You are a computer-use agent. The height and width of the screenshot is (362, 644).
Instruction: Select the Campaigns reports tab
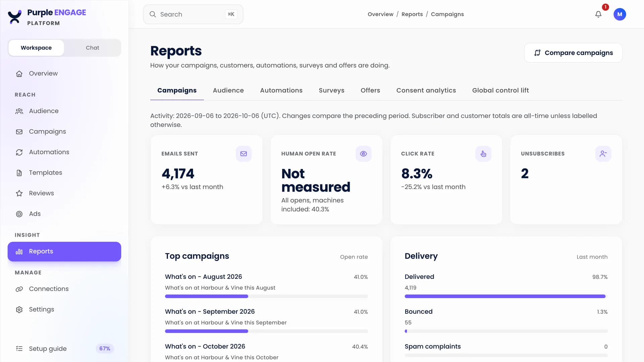(x=177, y=90)
